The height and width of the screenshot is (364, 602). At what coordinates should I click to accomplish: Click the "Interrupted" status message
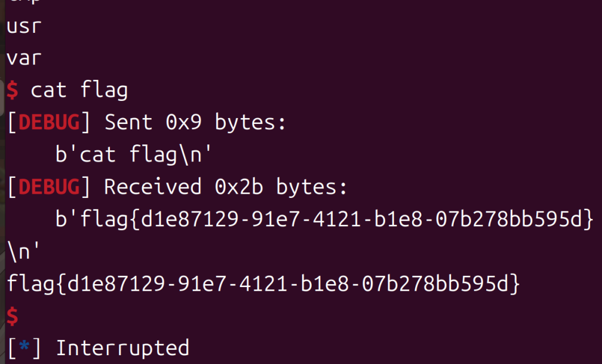[x=122, y=348]
